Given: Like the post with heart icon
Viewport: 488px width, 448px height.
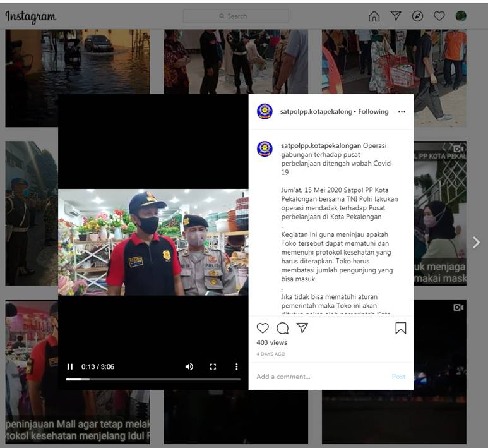Looking at the screenshot, I should pyautogui.click(x=263, y=328).
